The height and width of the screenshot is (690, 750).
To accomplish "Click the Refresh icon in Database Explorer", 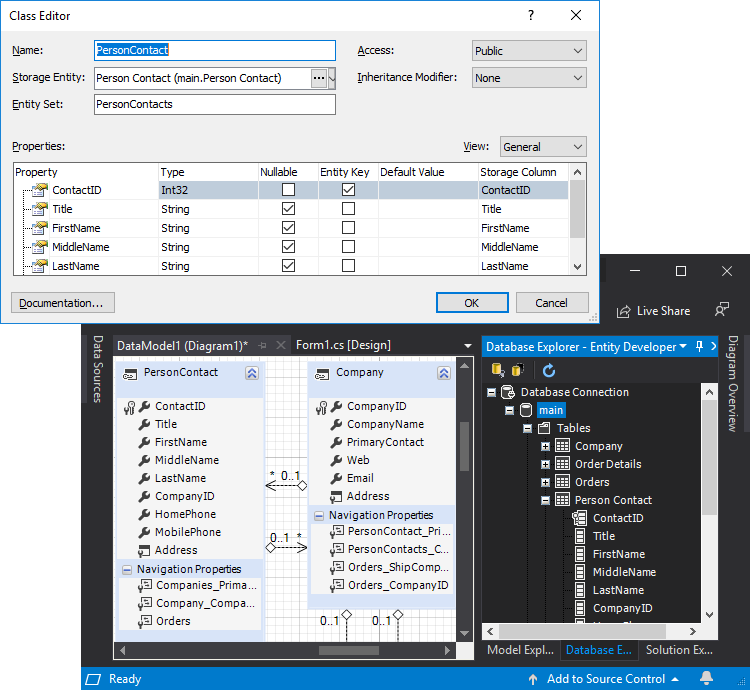I will [549, 370].
